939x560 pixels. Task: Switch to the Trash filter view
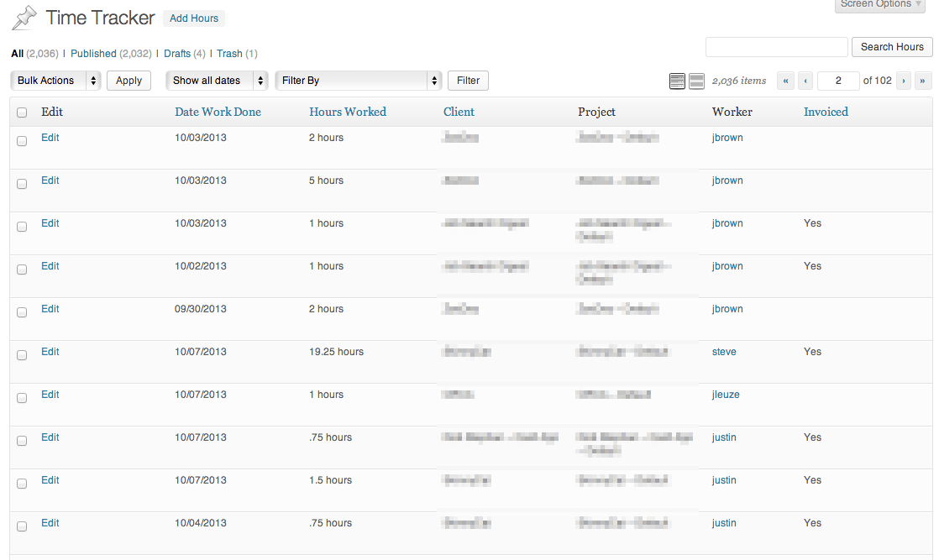coord(229,54)
